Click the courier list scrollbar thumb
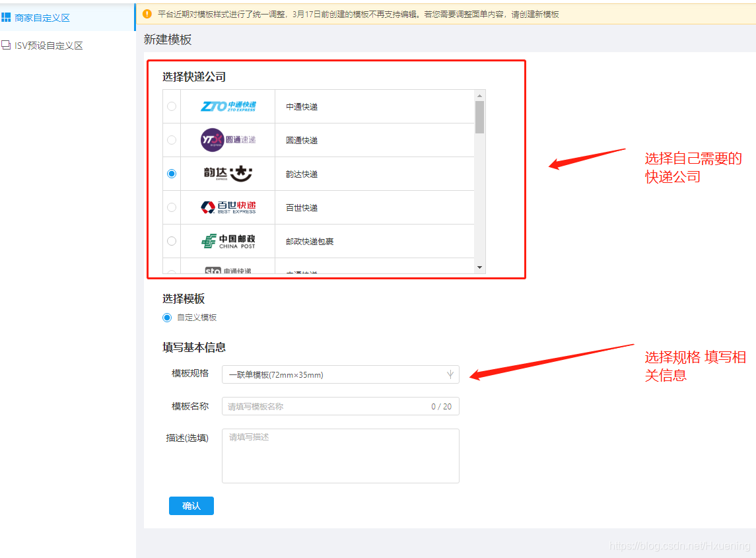The image size is (756, 558). pyautogui.click(x=479, y=117)
